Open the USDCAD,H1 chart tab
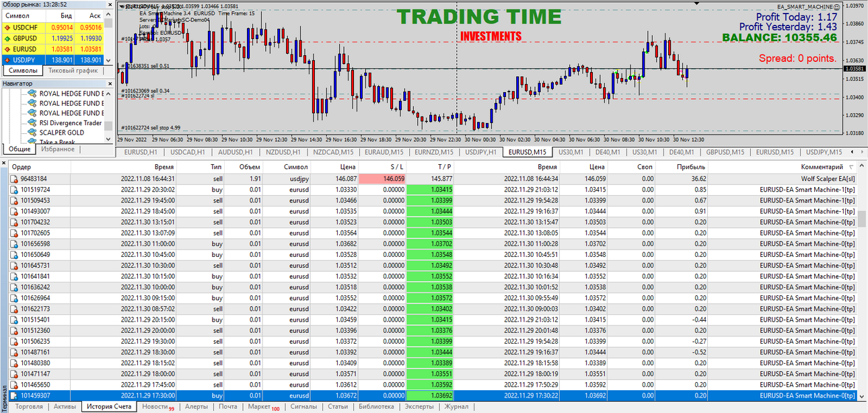The height and width of the screenshot is (413, 868). point(189,152)
